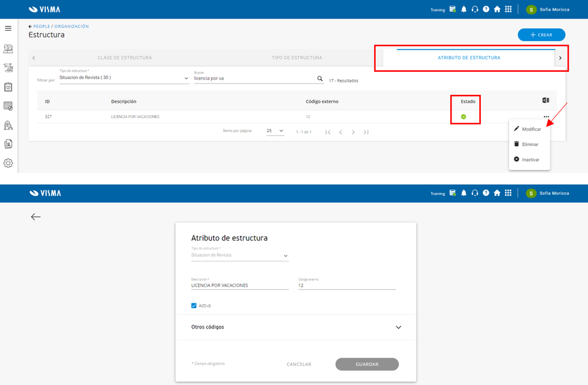The image size is (588, 385).
Task: Select the Atributo de Estructura tab
Action: coord(469,58)
